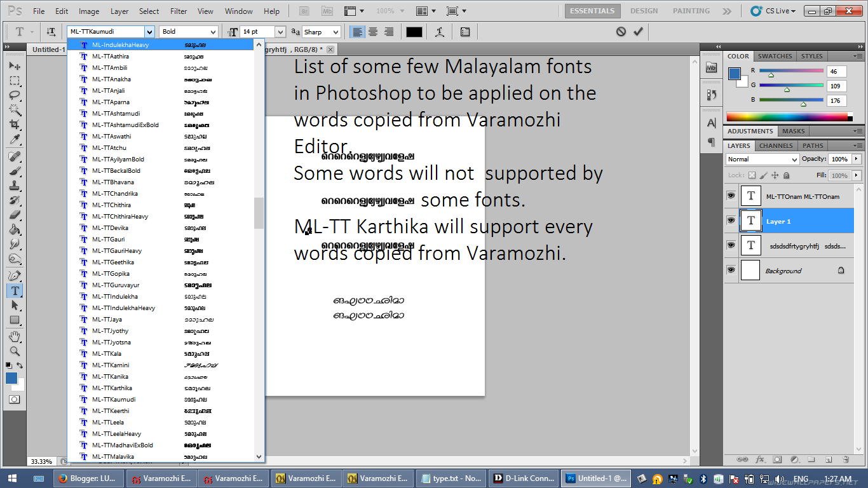Click the foreground color in Color panel

point(735,73)
